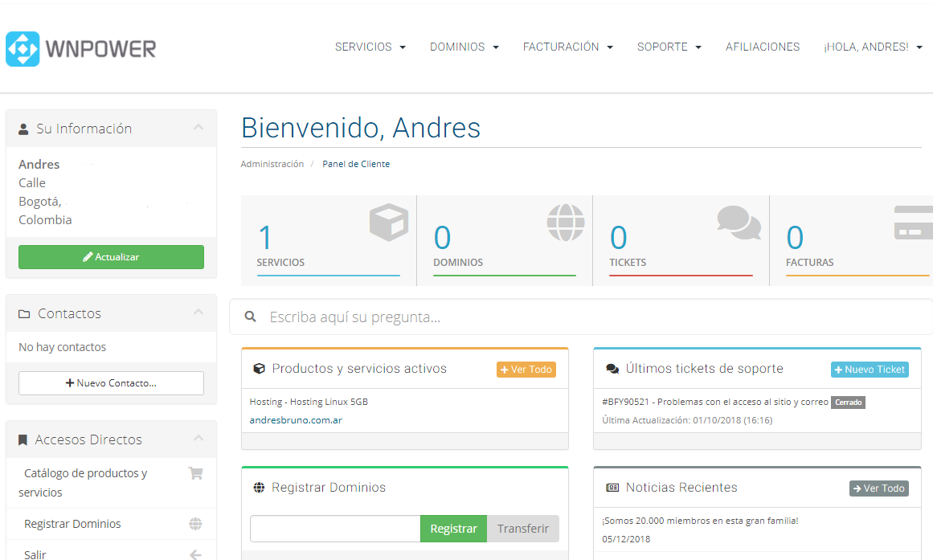Go to Afiliaciones page
This screenshot has height=560, width=933.
tap(762, 47)
